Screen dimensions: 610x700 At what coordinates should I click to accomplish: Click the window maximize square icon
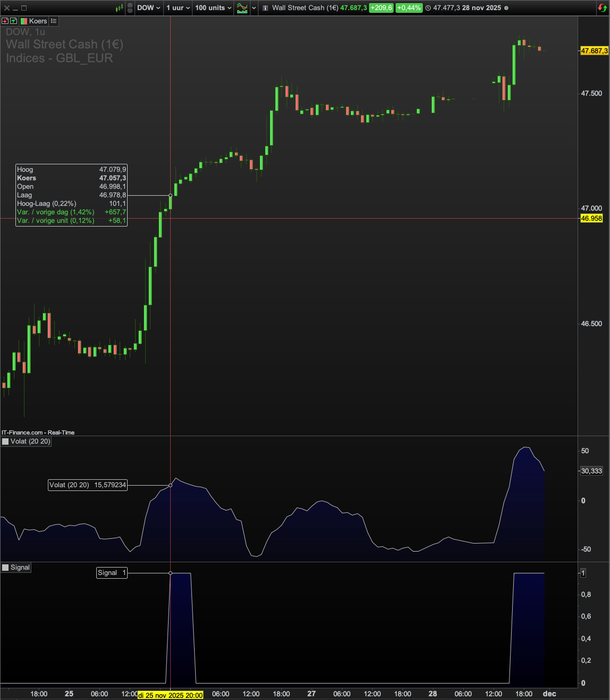pyautogui.click(x=24, y=8)
